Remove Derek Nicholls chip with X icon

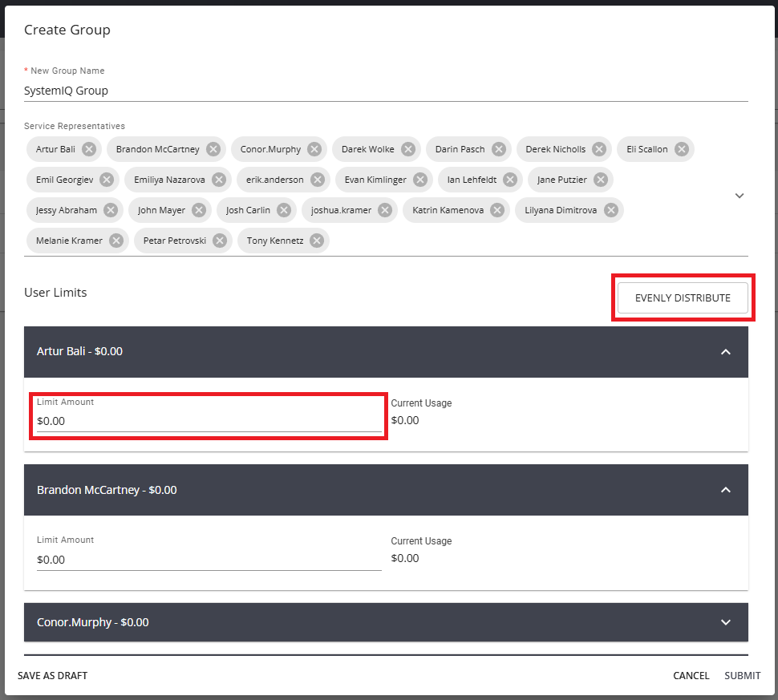pyautogui.click(x=599, y=149)
